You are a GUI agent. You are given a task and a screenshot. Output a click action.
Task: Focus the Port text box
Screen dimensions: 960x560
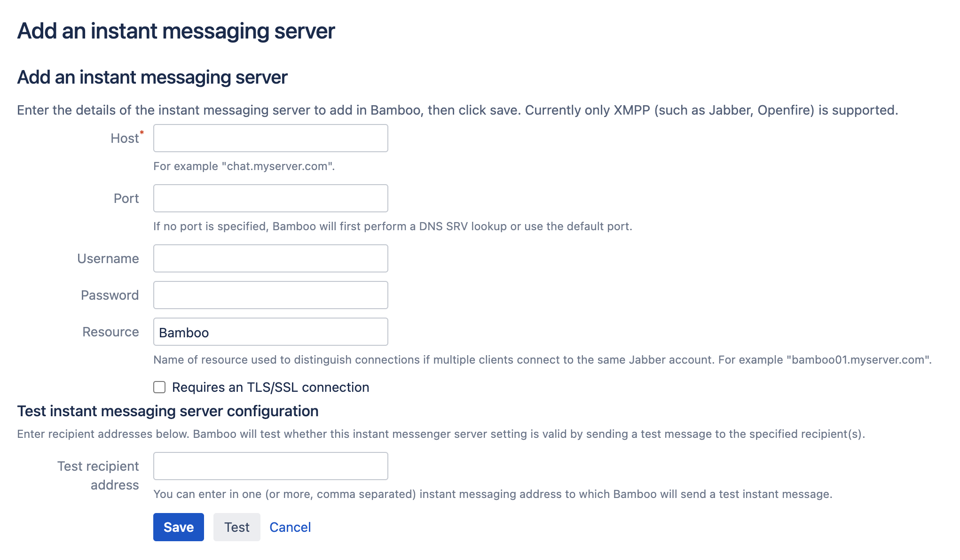[270, 198]
